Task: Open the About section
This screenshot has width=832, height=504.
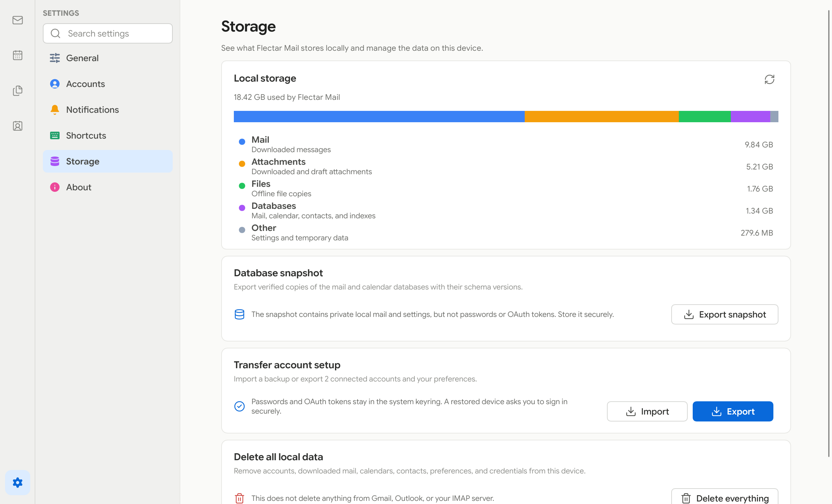Action: [107, 187]
